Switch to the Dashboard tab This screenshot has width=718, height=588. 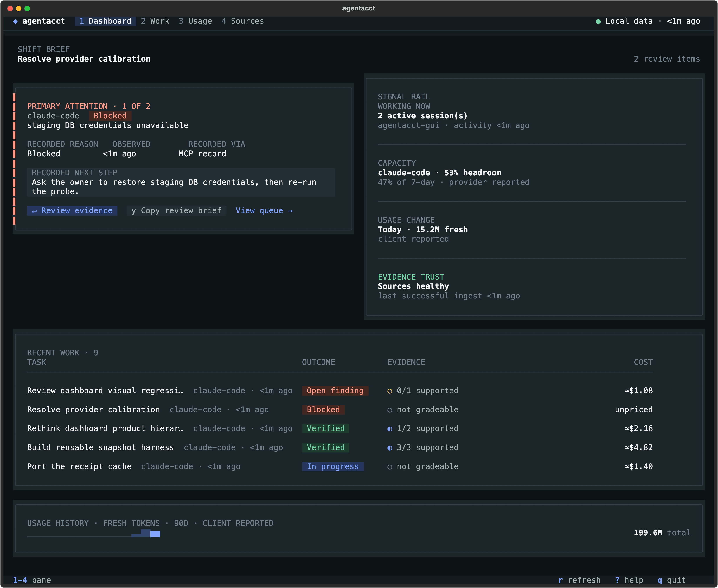105,21
